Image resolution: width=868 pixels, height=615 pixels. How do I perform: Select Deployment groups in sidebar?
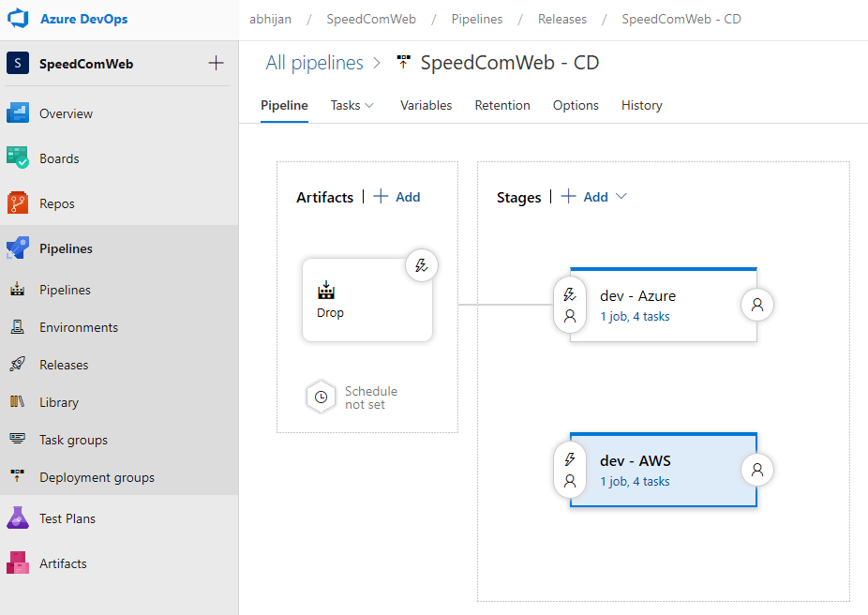point(97,477)
